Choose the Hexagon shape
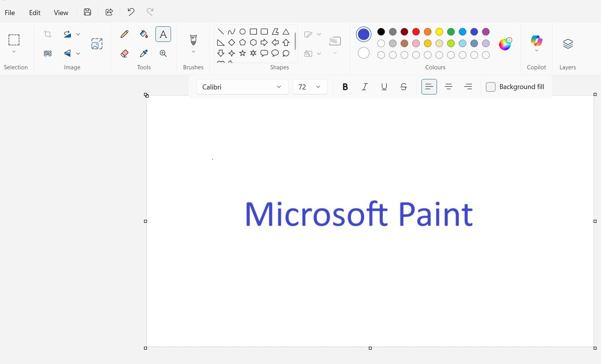The image size is (601, 364). [253, 43]
